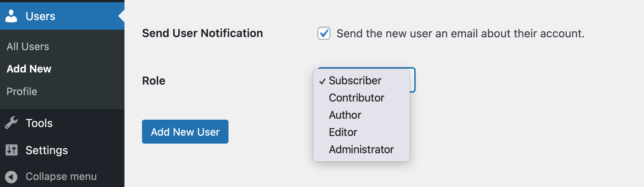Click the Add New User button

click(x=185, y=131)
